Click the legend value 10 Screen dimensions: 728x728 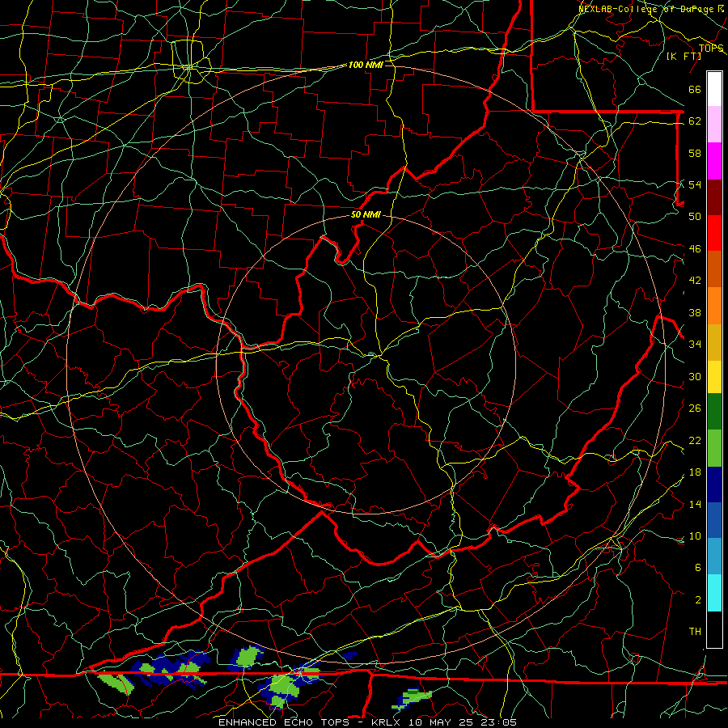(x=695, y=536)
